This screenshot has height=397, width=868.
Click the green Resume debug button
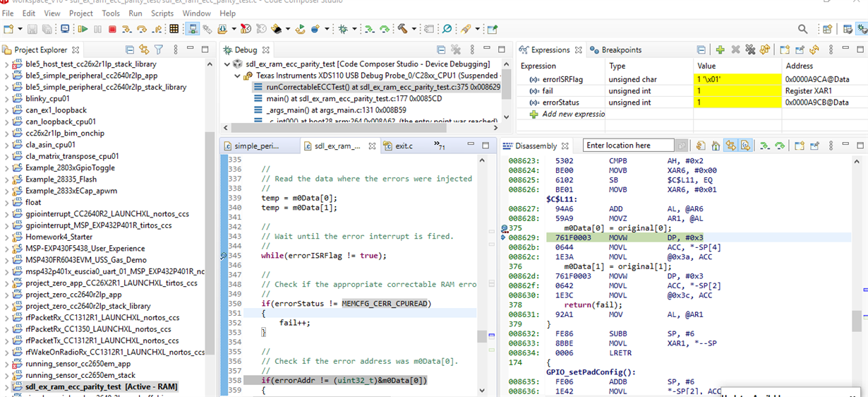tap(83, 29)
